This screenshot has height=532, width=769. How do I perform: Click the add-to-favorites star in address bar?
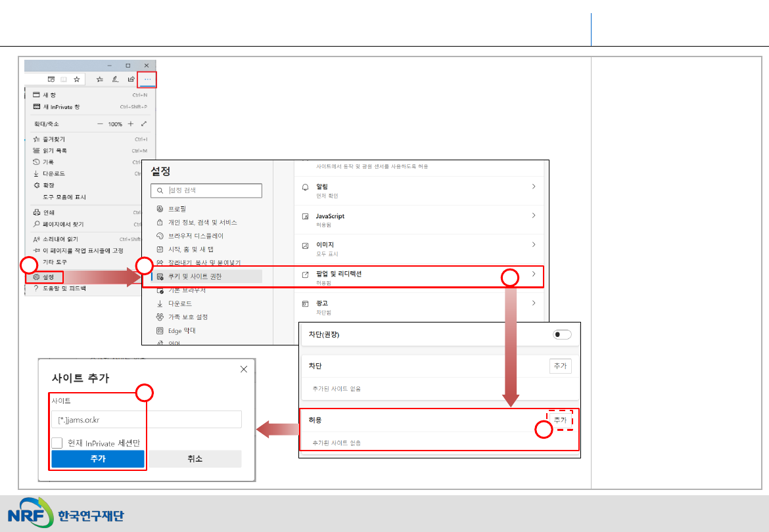pyautogui.click(x=77, y=79)
